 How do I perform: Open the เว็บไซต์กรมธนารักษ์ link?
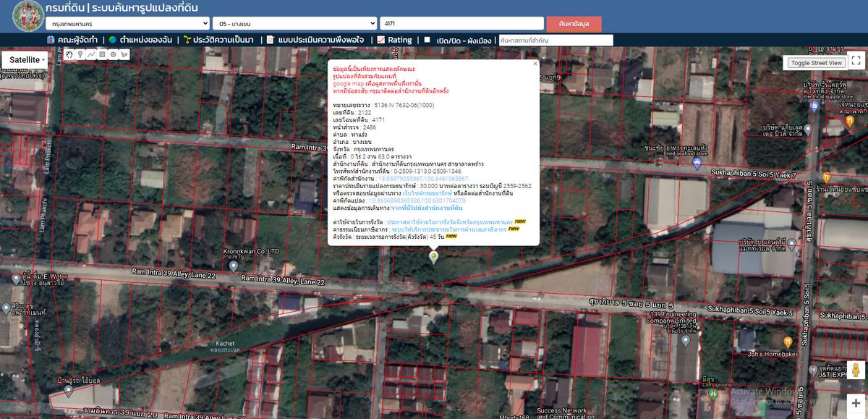(427, 192)
